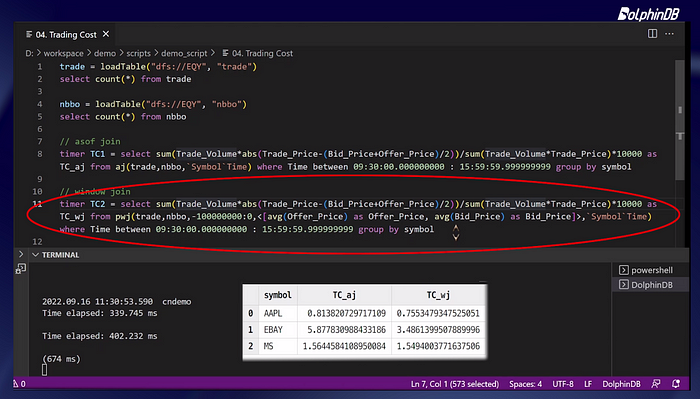Click the powershell terminal icon
The image size is (700, 399).
coord(624,270)
